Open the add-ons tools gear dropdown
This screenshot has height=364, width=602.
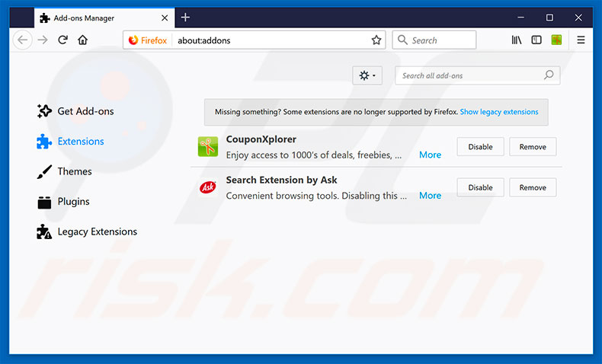(x=367, y=75)
